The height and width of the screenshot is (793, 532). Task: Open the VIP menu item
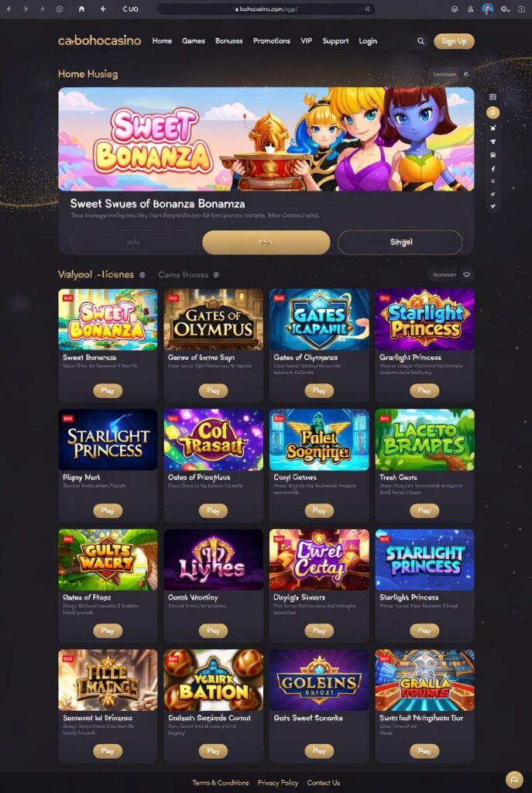tap(307, 41)
